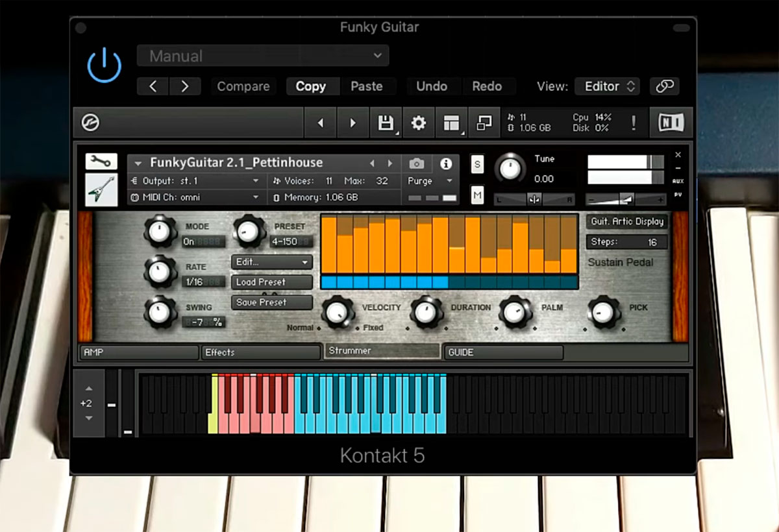Click the PRESET knob

click(x=249, y=230)
